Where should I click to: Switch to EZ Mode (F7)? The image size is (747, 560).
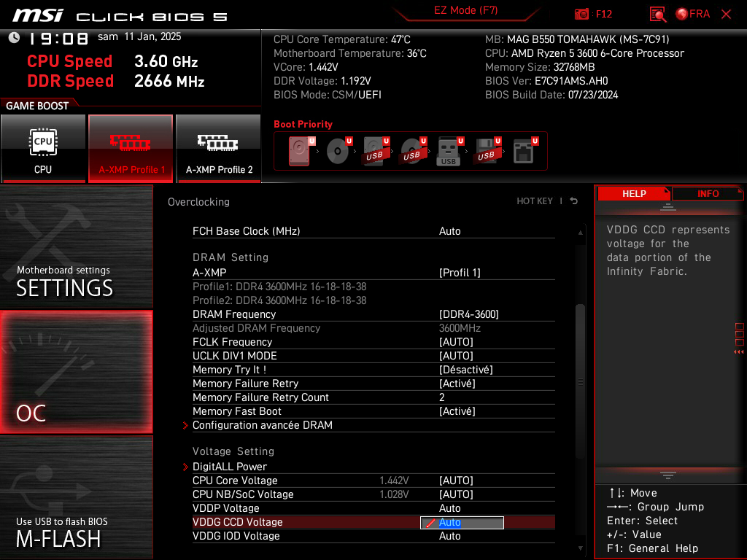pos(465,10)
